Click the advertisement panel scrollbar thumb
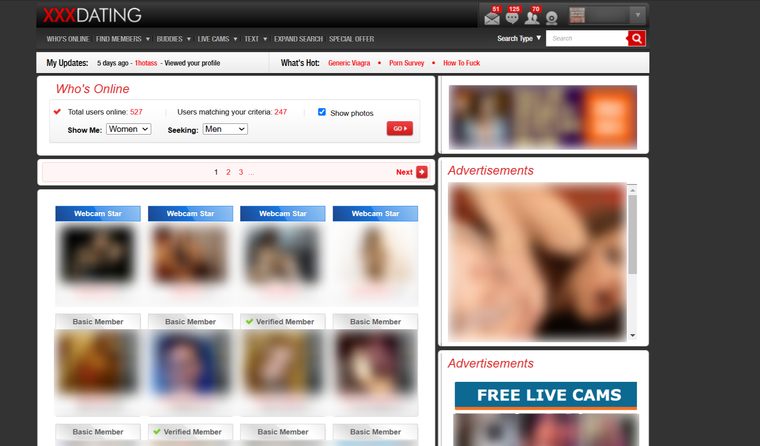The image size is (760, 446). coord(632,235)
